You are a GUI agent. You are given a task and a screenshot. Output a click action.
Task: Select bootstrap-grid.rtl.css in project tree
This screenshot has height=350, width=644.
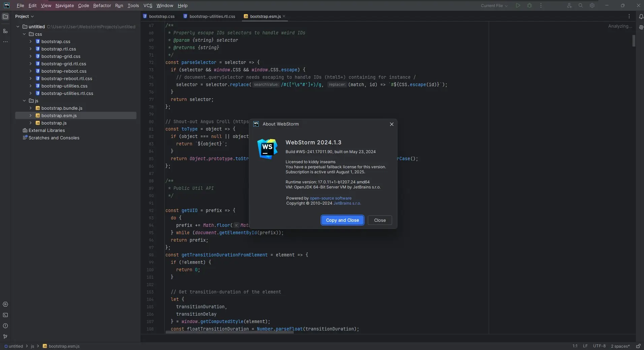click(x=64, y=64)
